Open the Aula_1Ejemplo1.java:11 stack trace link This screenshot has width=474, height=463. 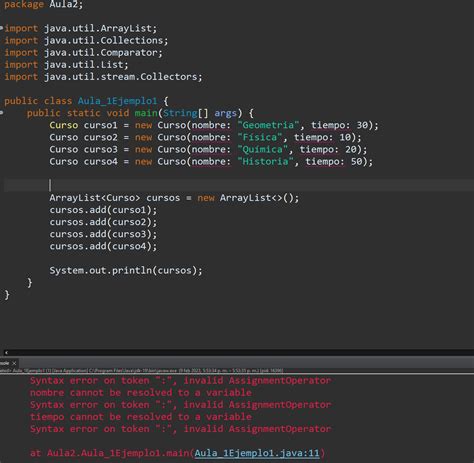[257, 453]
